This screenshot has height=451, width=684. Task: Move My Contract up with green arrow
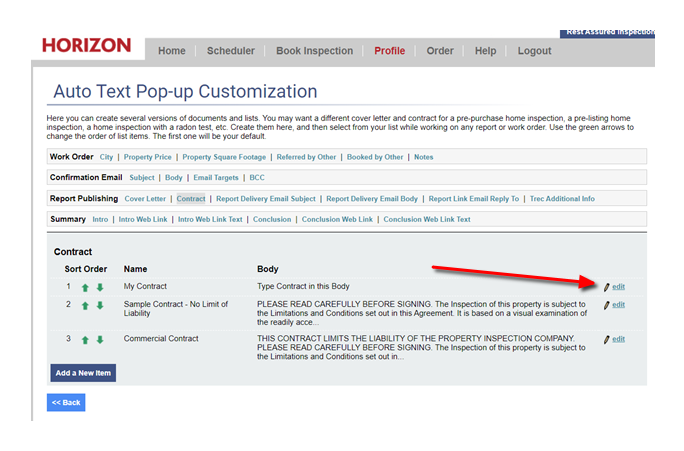coord(85,288)
